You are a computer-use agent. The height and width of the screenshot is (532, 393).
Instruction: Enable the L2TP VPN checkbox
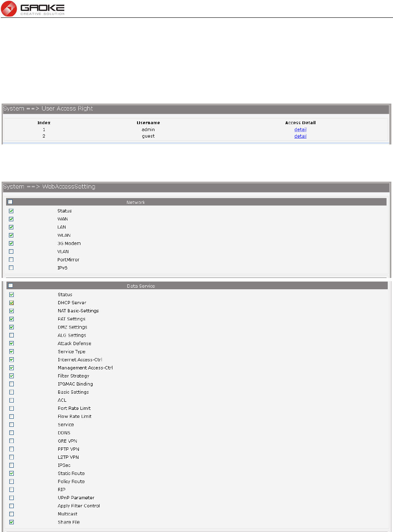[12, 457]
